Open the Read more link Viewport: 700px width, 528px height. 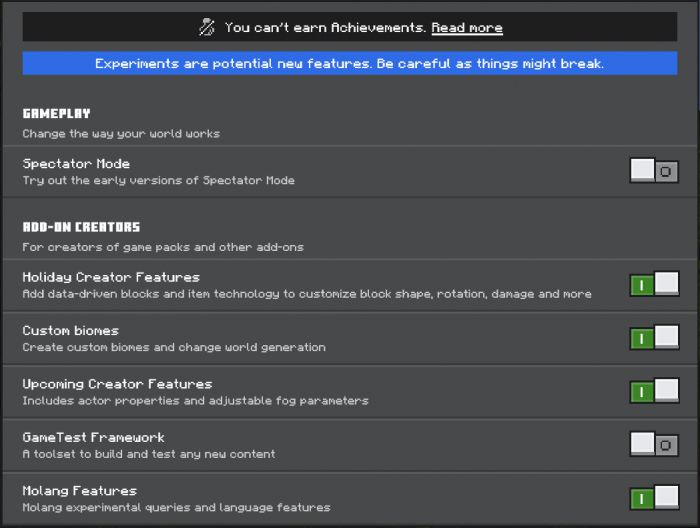tap(467, 28)
